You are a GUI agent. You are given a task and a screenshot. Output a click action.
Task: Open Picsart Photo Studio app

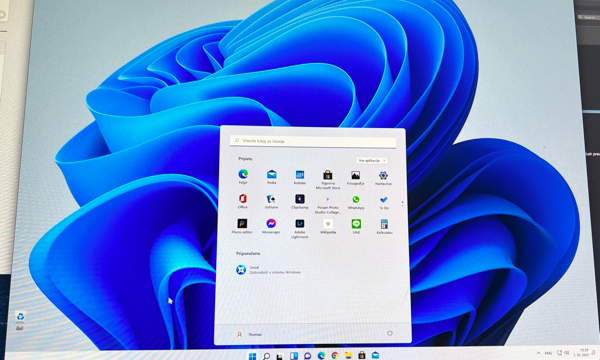pyautogui.click(x=328, y=205)
